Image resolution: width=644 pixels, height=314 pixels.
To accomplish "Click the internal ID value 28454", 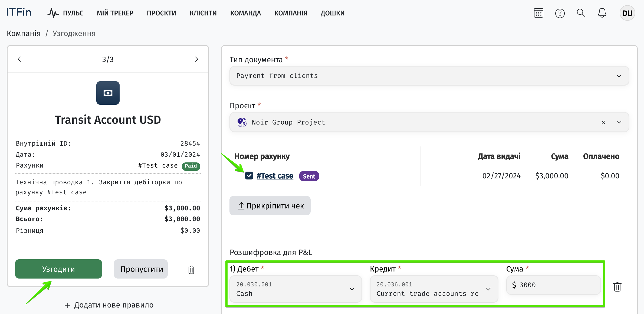I will (x=190, y=143).
